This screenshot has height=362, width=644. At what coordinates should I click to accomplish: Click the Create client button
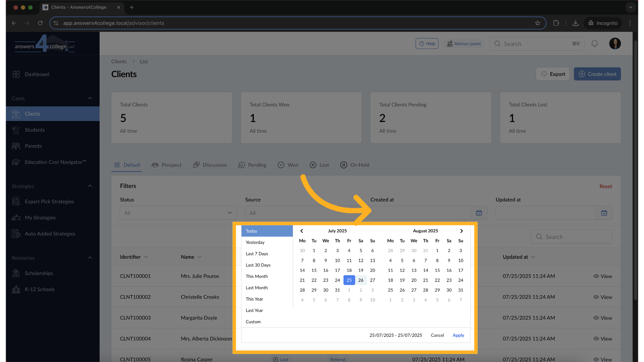coord(597,74)
